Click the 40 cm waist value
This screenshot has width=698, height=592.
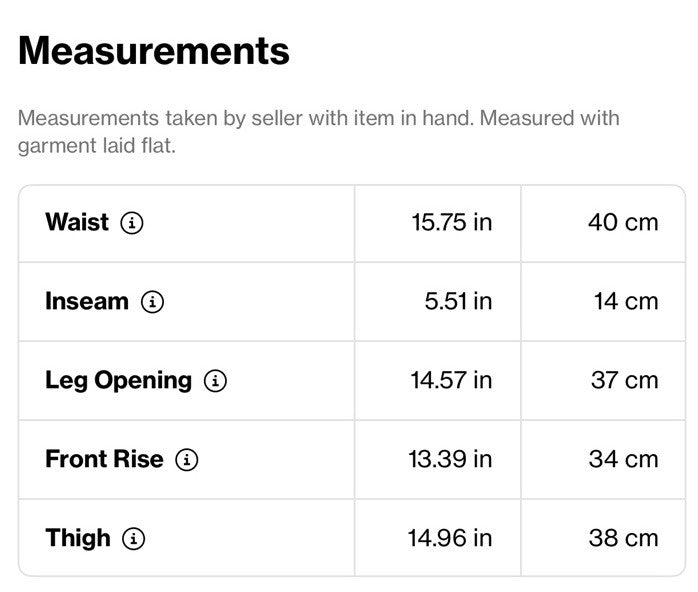tap(623, 223)
